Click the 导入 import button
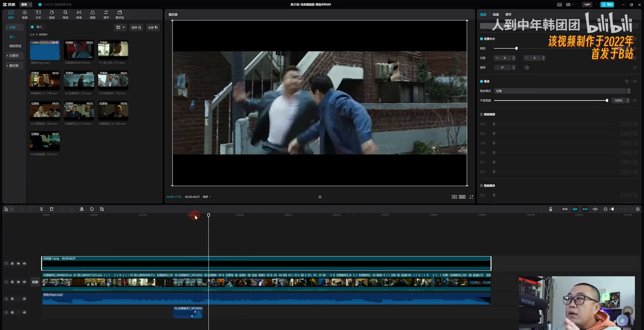The height and width of the screenshot is (330, 644). (37, 27)
